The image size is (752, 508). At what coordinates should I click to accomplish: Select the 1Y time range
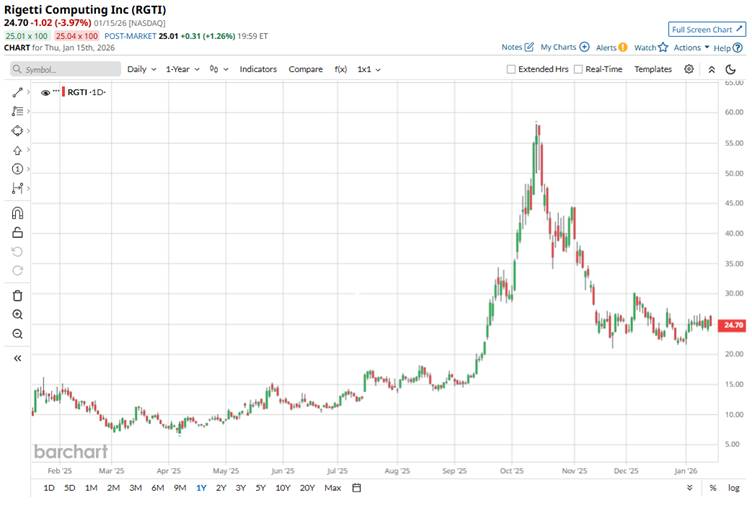201,488
